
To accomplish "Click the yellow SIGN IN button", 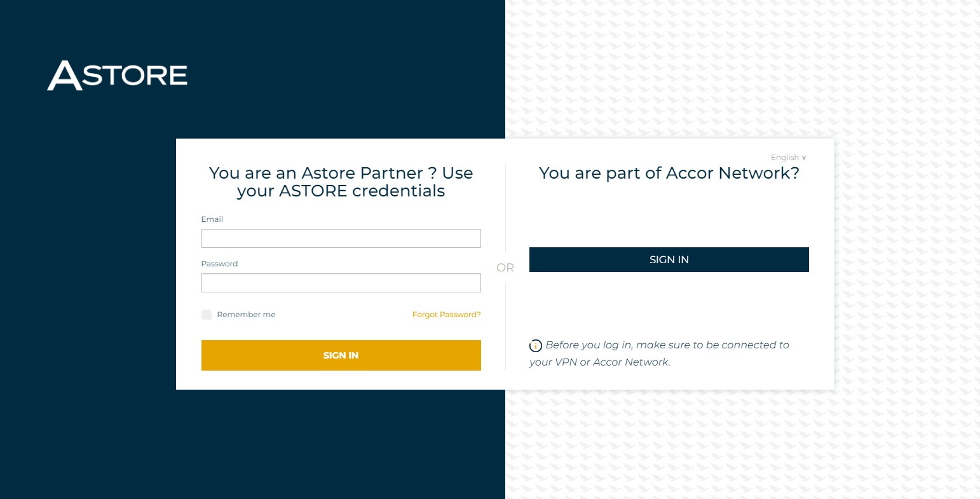I will pyautogui.click(x=341, y=355).
